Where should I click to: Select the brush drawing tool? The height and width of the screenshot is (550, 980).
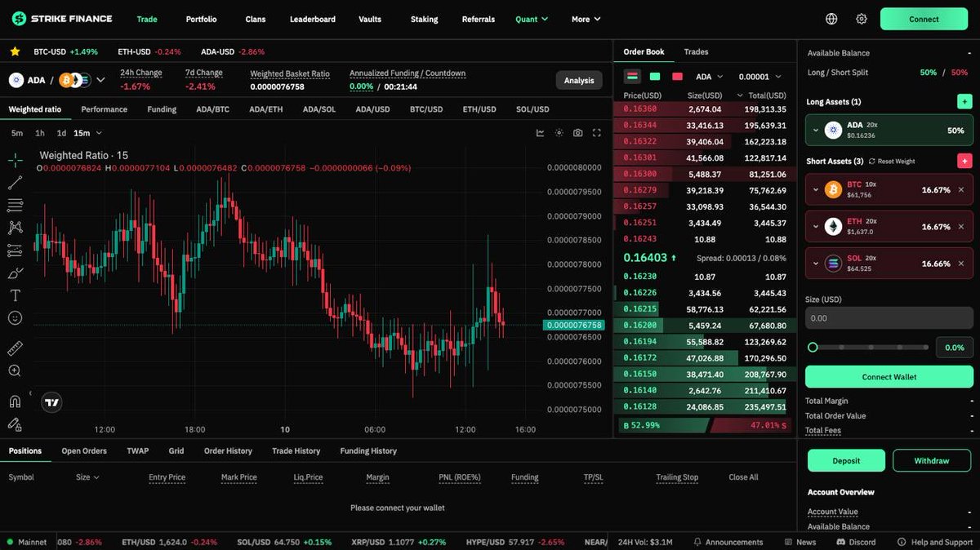pyautogui.click(x=15, y=273)
